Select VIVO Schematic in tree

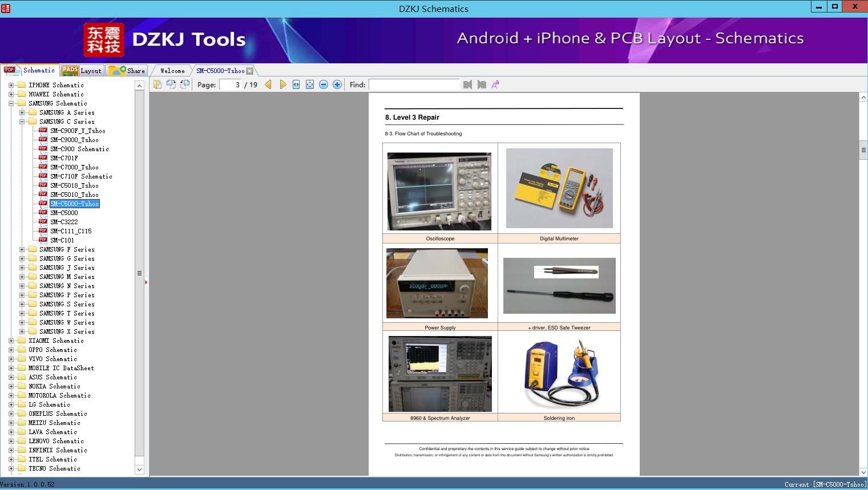[53, 359]
